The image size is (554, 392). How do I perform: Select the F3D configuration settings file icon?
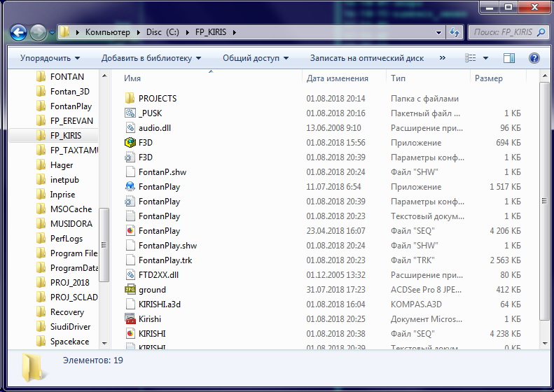point(130,157)
